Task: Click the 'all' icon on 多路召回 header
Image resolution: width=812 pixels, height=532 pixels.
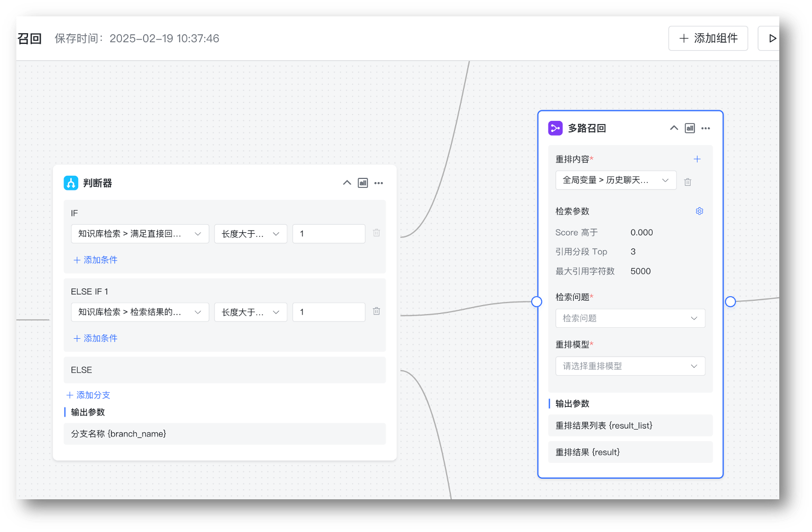Action: click(x=690, y=128)
